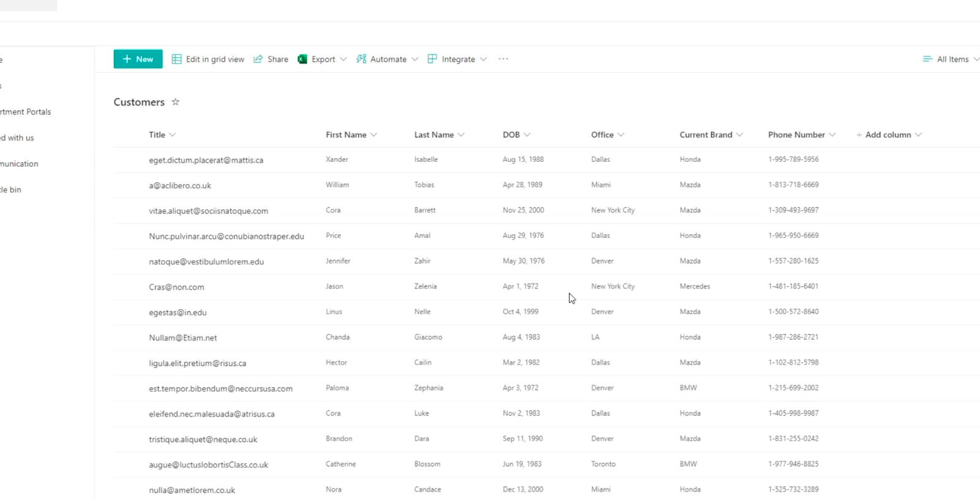Click Add column header
The width and height of the screenshot is (980, 499).
coord(889,135)
